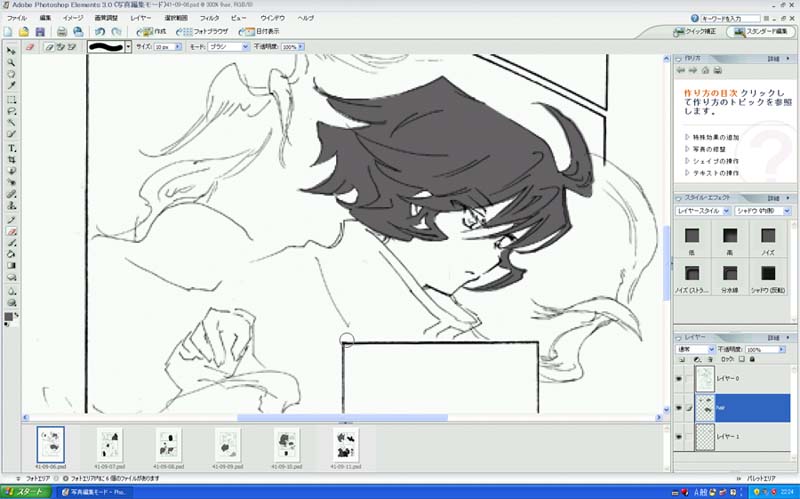Image resolution: width=800 pixels, height=499 pixels.
Task: Select the Zoom magnifier tool
Action: [x=11, y=62]
